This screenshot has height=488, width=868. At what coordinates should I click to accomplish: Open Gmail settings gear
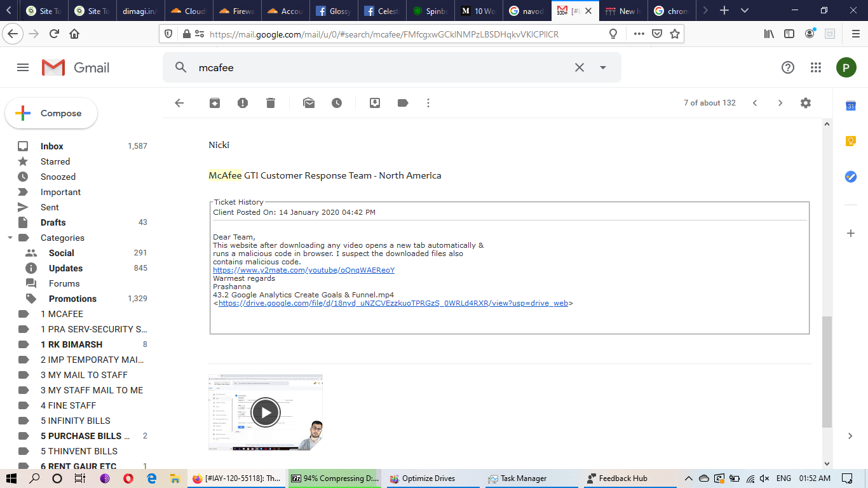[806, 103]
